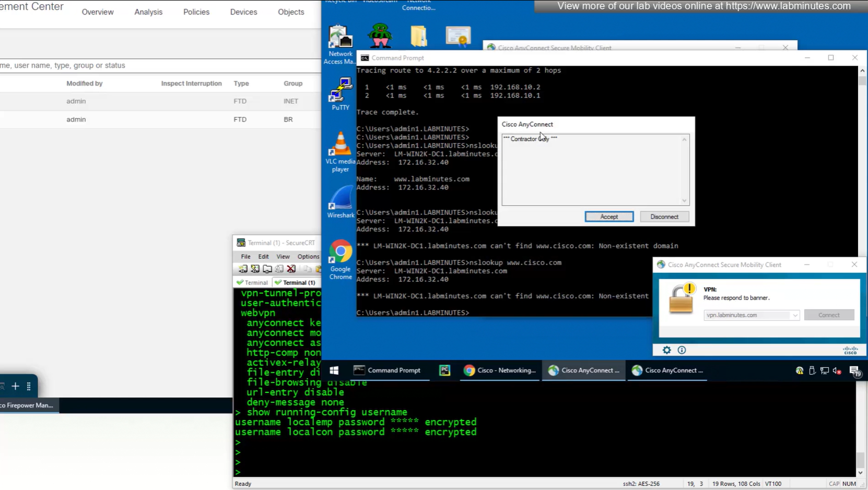Click SecureCRT disconnect red X toolbar icon
Screen dimensions: 868x490
click(291, 269)
